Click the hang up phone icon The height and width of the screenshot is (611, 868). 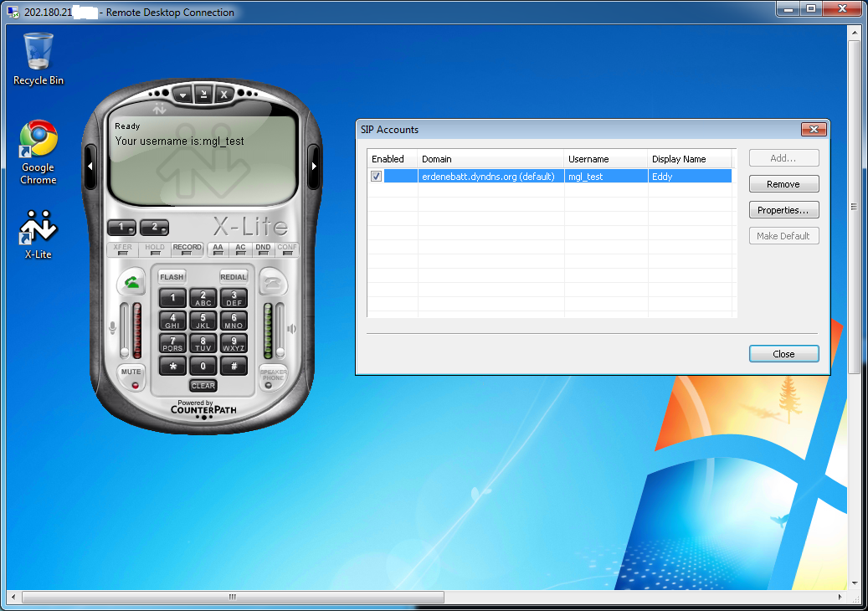pos(274,283)
